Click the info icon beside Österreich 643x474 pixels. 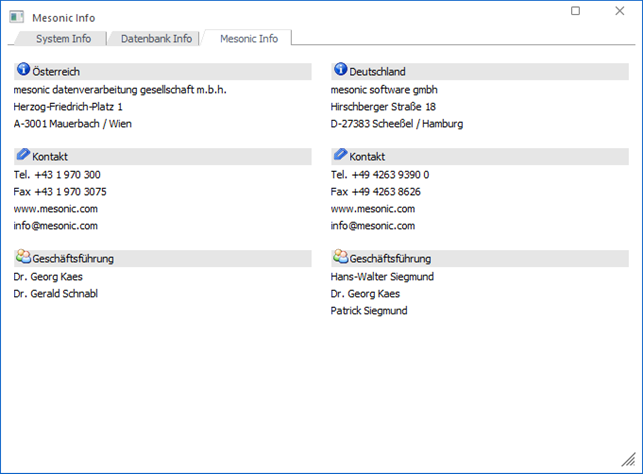(x=23, y=70)
